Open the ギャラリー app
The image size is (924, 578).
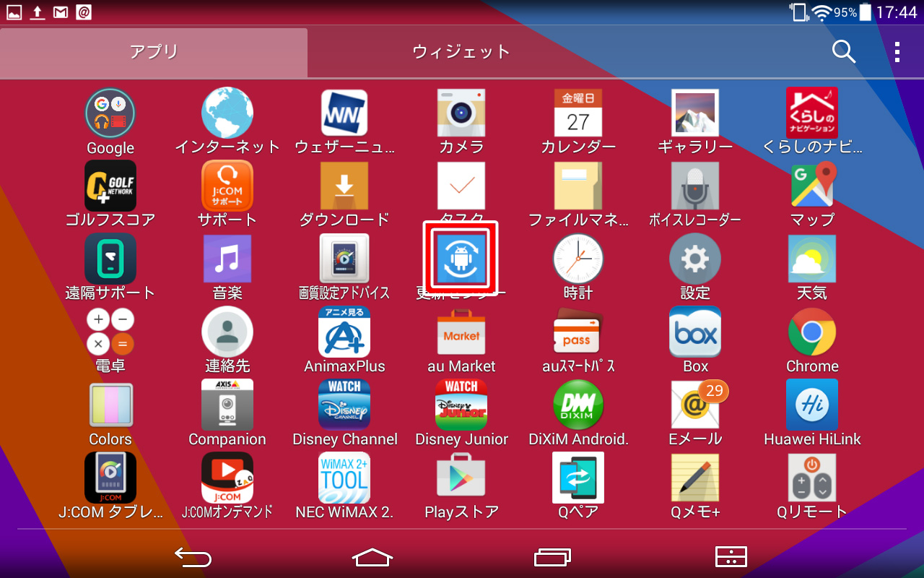695,113
